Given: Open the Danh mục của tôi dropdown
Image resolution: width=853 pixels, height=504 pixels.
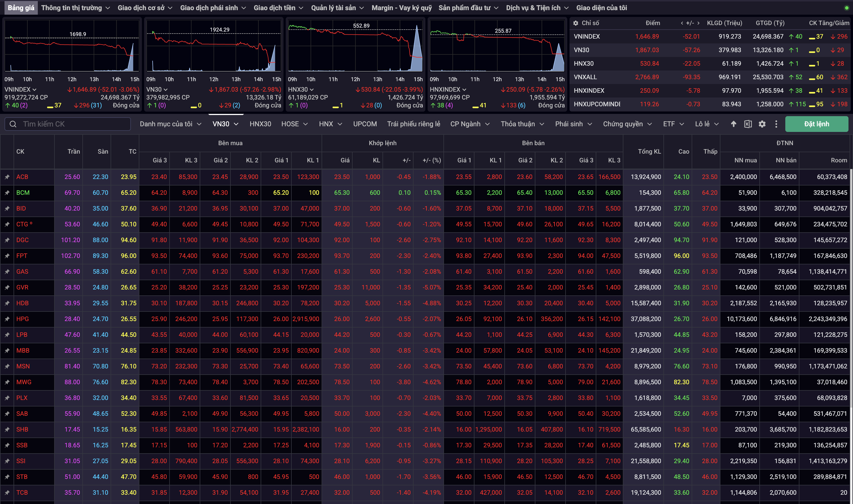Looking at the screenshot, I should tap(170, 124).
